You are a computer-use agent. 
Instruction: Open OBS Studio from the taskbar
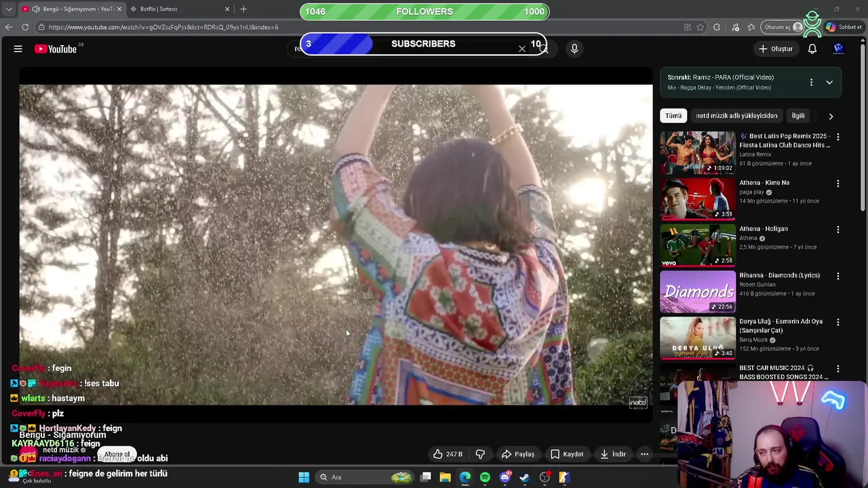click(x=545, y=477)
